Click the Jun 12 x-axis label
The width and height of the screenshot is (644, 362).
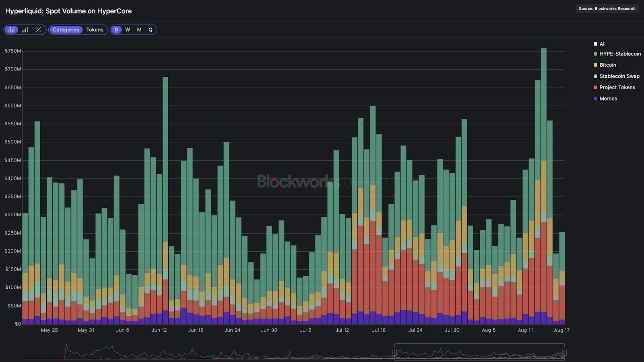pyautogui.click(x=159, y=330)
